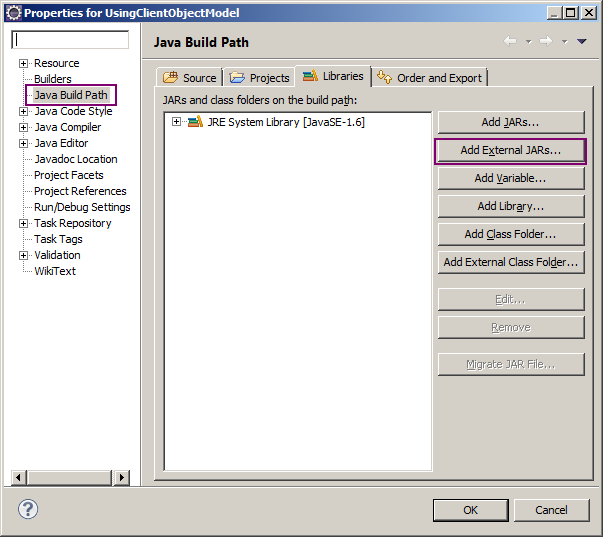The height and width of the screenshot is (537, 603).
Task: Expand the JRE System Library node
Action: [x=177, y=122]
